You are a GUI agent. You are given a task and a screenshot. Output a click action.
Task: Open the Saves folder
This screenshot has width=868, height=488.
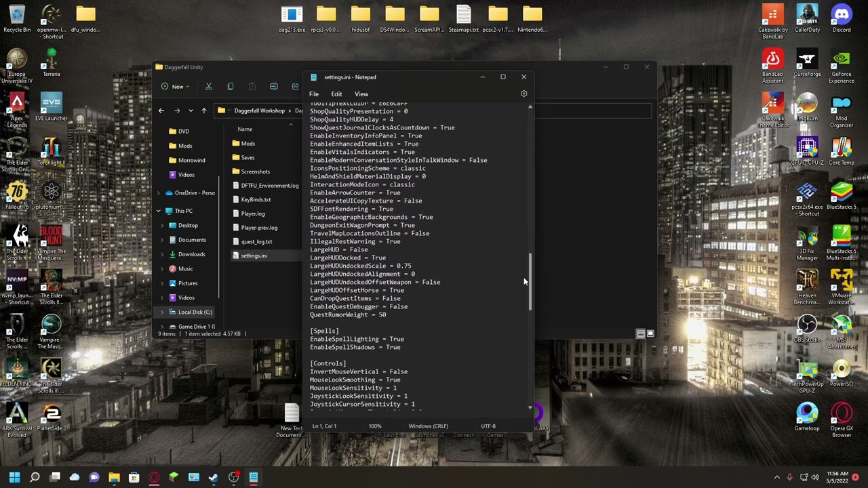coord(248,157)
